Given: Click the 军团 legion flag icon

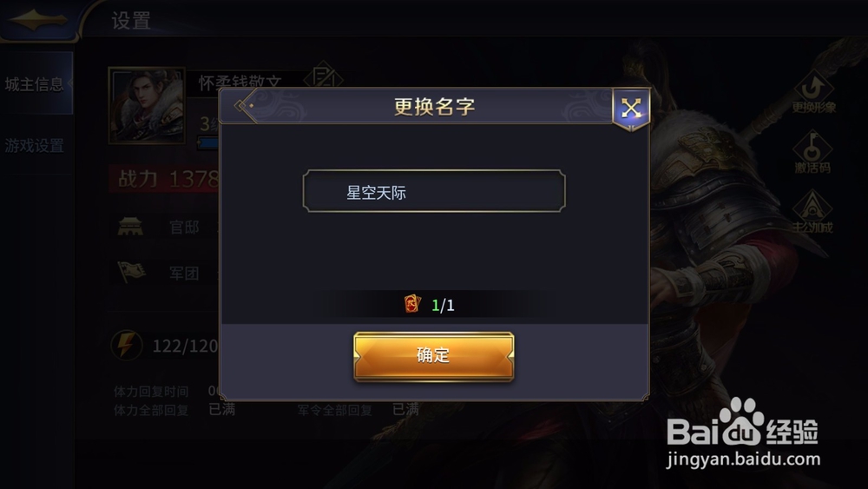Looking at the screenshot, I should pos(131,272).
